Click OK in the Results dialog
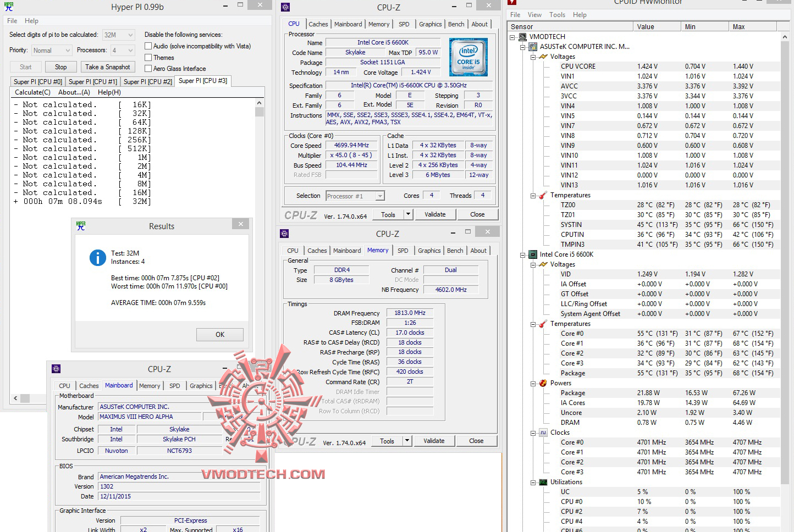The height and width of the screenshot is (532, 794). tap(220, 334)
